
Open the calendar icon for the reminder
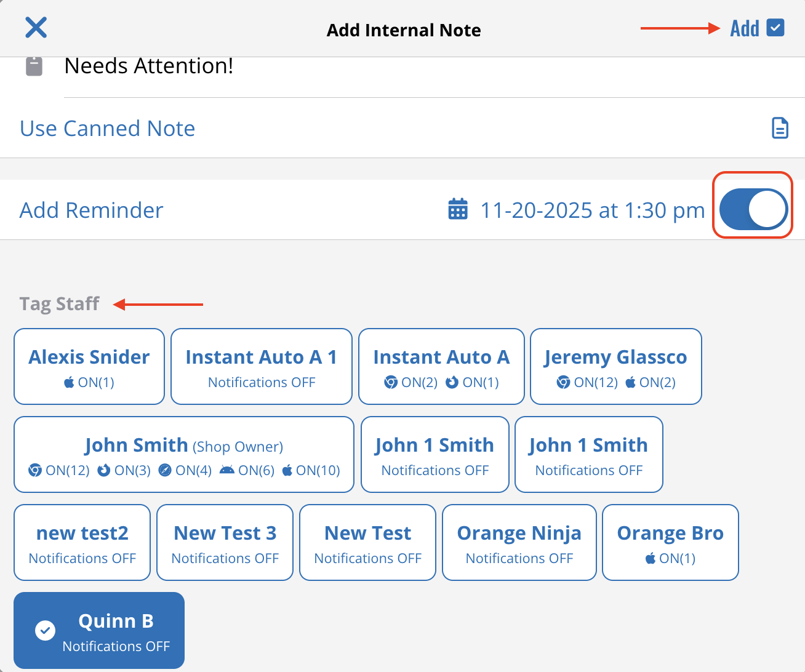coord(458,209)
